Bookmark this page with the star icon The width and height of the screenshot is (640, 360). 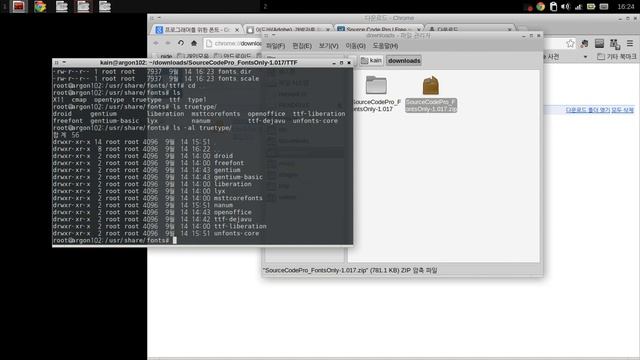[570, 43]
